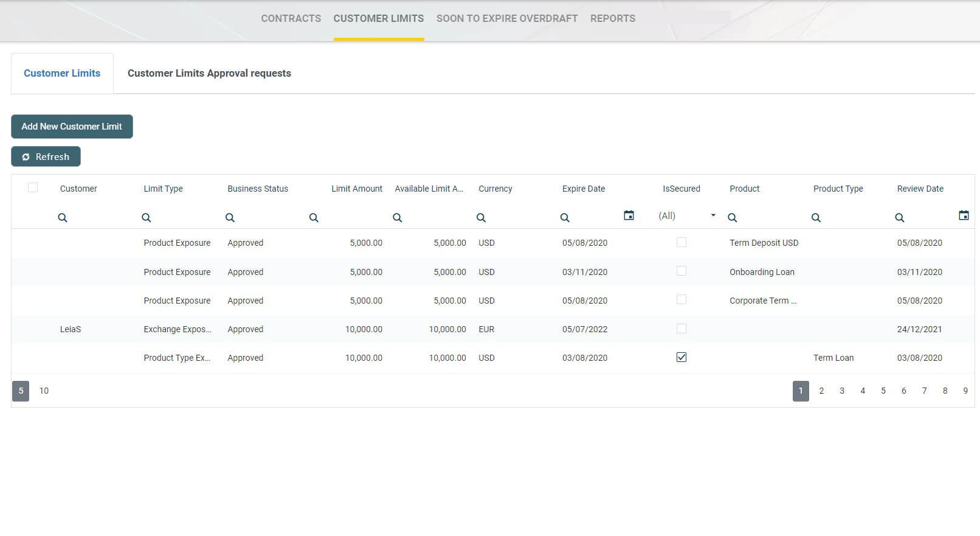Set page size to 10 rows

click(44, 391)
